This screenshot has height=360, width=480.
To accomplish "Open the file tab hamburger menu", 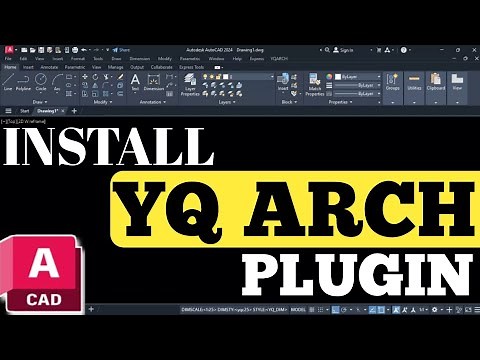I will pos(9,111).
